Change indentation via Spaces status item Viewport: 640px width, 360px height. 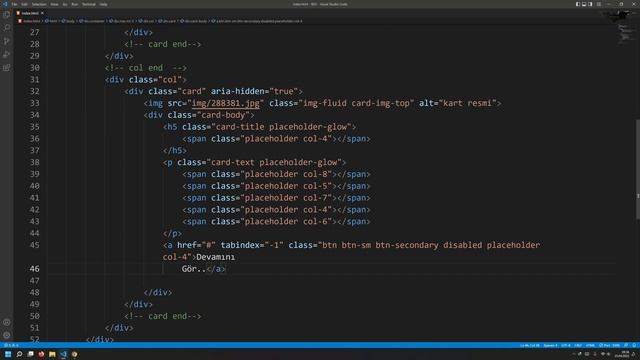pyautogui.click(x=550, y=345)
